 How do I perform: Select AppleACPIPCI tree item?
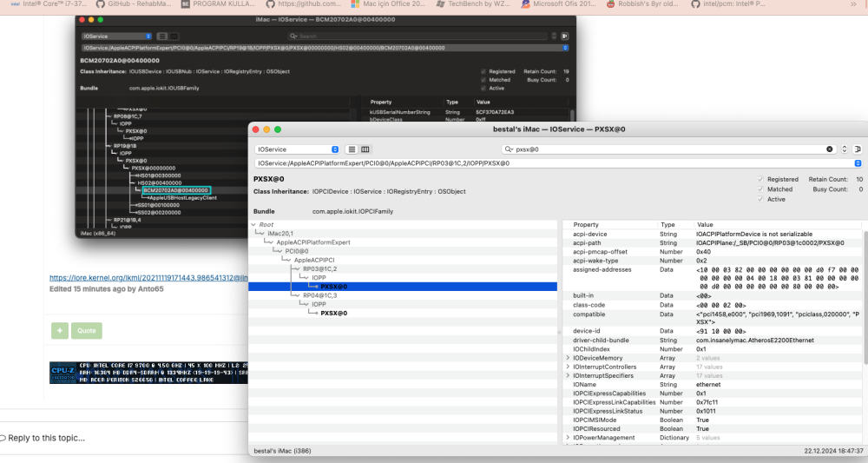click(314, 261)
